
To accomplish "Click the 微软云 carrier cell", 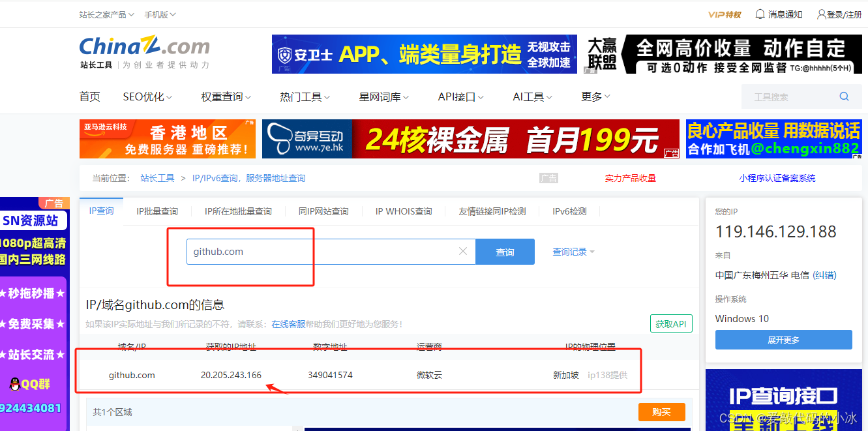I will tap(429, 375).
